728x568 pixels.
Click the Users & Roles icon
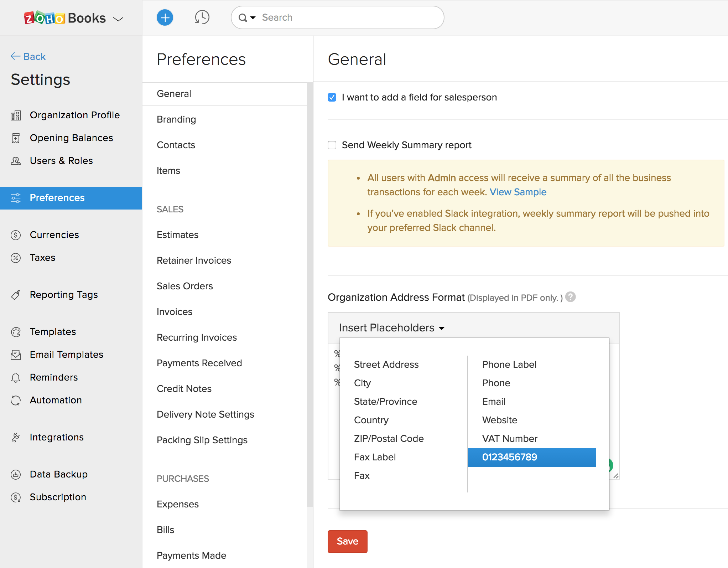[x=16, y=161]
